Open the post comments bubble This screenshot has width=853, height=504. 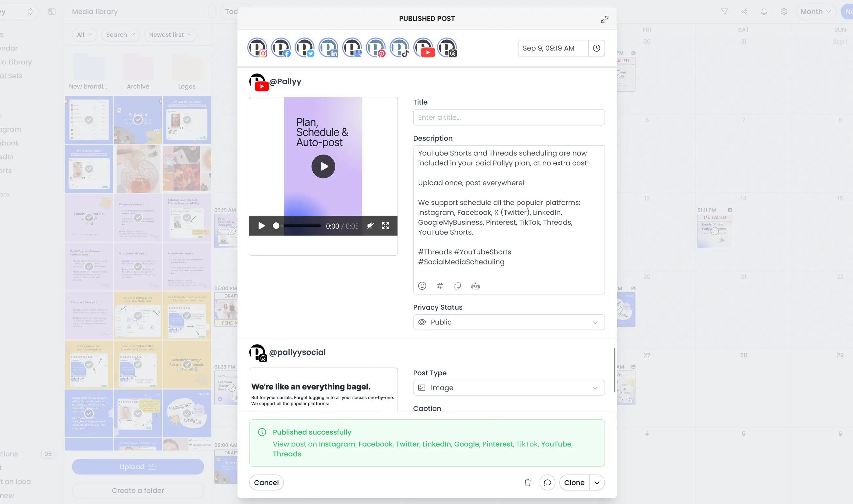click(547, 482)
